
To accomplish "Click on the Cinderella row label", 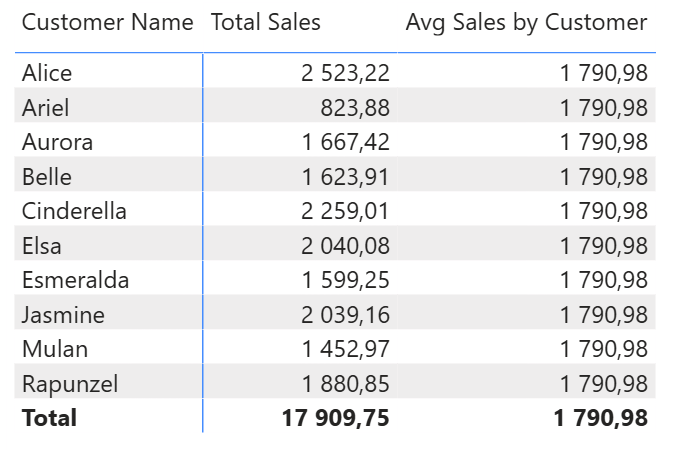I will [x=74, y=211].
